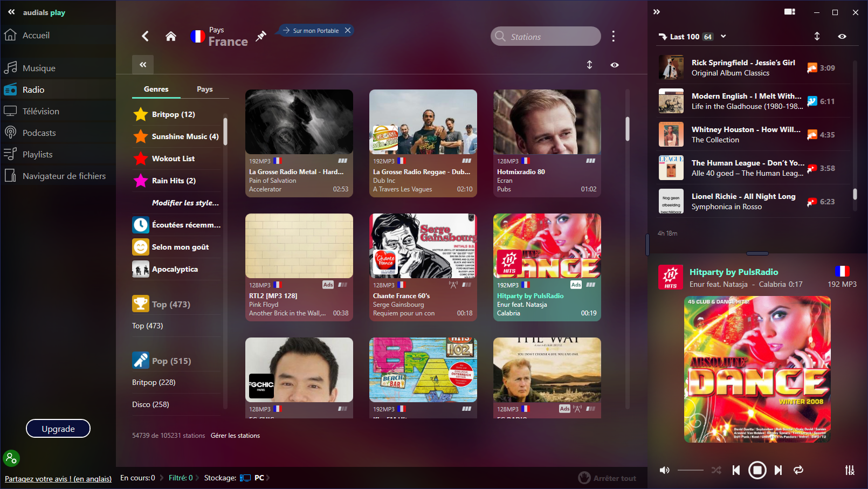Image resolution: width=868 pixels, height=489 pixels.
Task: Open the Stockage PC selector
Action: [x=236, y=478]
